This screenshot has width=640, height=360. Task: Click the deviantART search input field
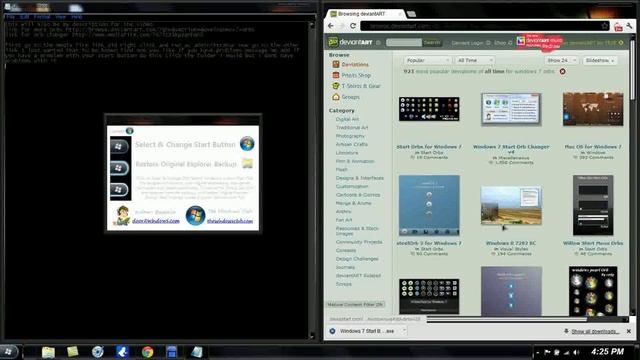[404, 42]
